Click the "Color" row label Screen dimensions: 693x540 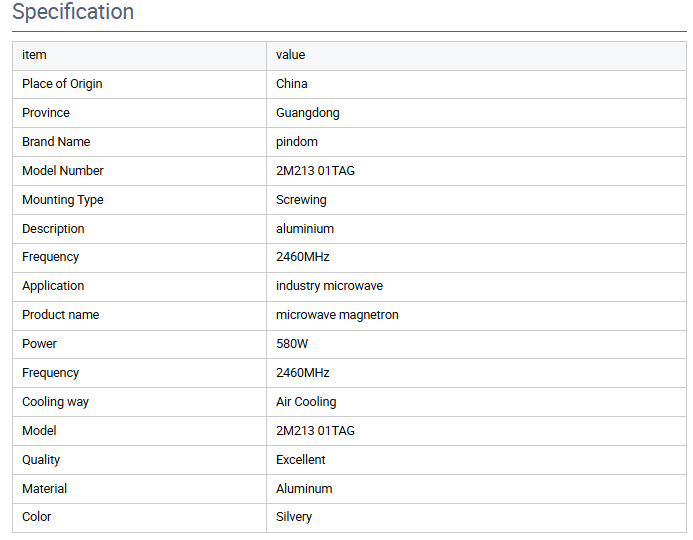37,517
